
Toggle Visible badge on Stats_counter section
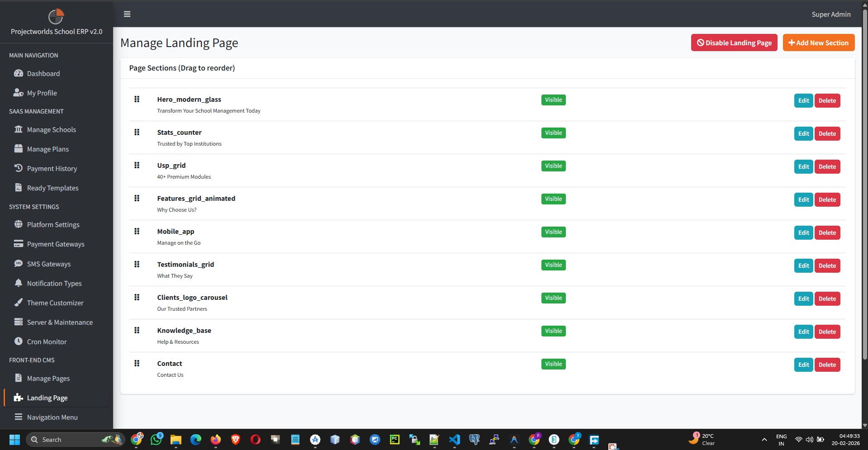(553, 133)
